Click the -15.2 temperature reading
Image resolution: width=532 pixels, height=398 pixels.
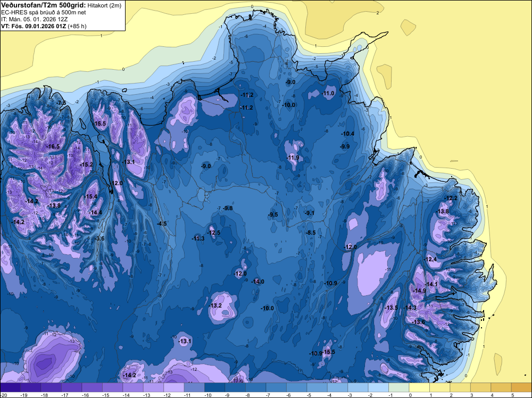point(86,164)
